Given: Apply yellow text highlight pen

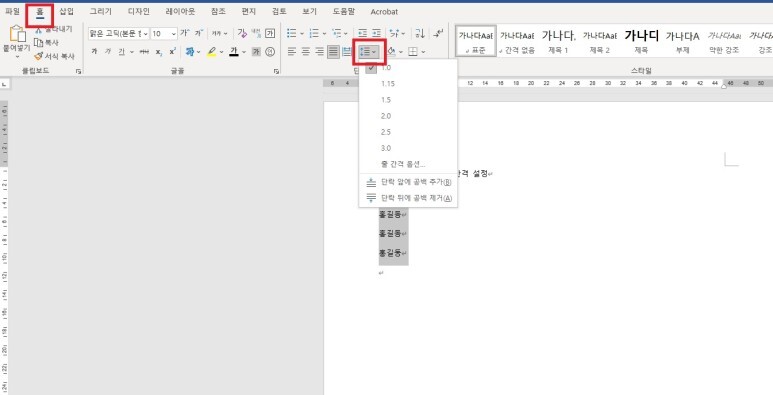Looking at the screenshot, I should (212, 51).
